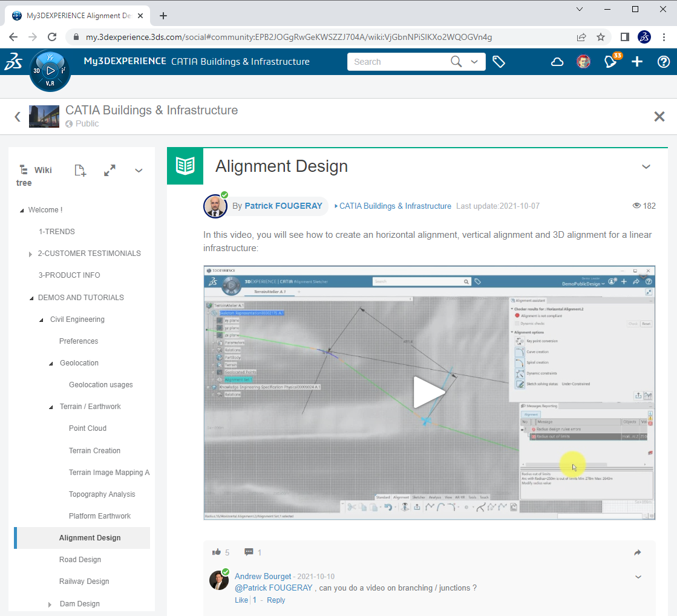The height and width of the screenshot is (616, 677).
Task: Click the cloud storage icon in the header
Action: [x=557, y=61]
